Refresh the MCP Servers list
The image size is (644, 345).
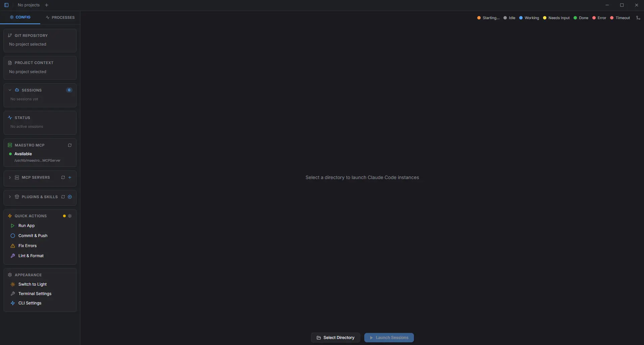click(63, 177)
